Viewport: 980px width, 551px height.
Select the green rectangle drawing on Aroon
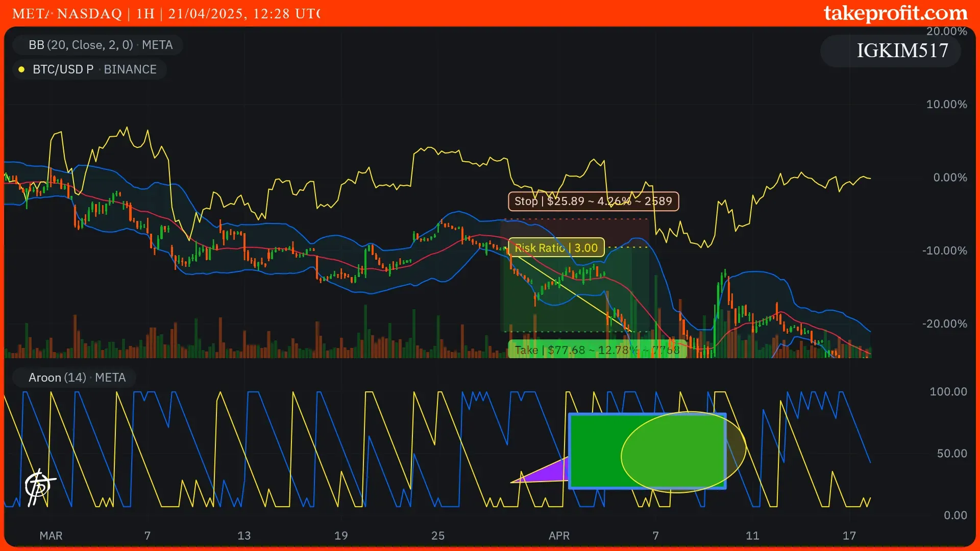point(595,451)
